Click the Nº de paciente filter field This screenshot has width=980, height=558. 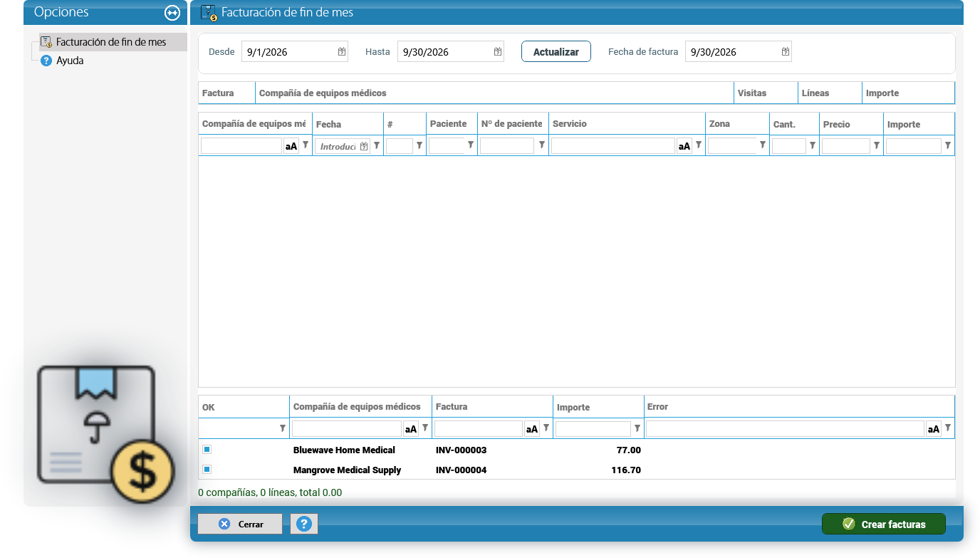point(507,146)
